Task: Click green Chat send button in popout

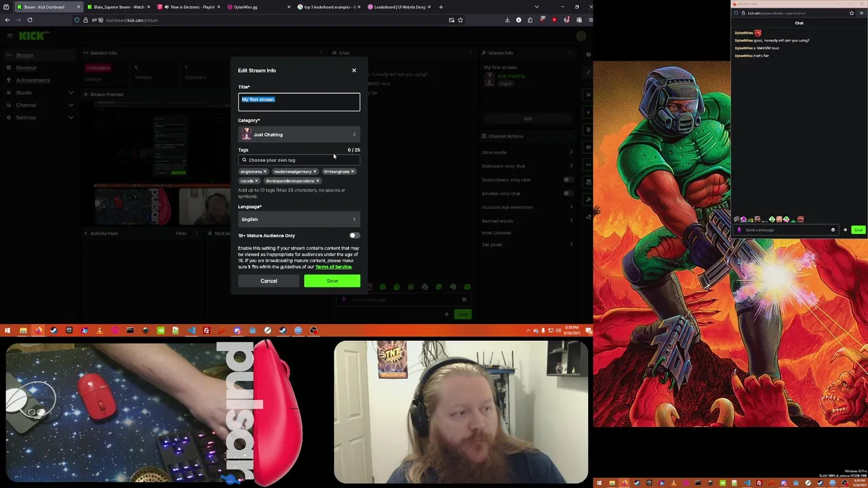Action: (x=859, y=230)
